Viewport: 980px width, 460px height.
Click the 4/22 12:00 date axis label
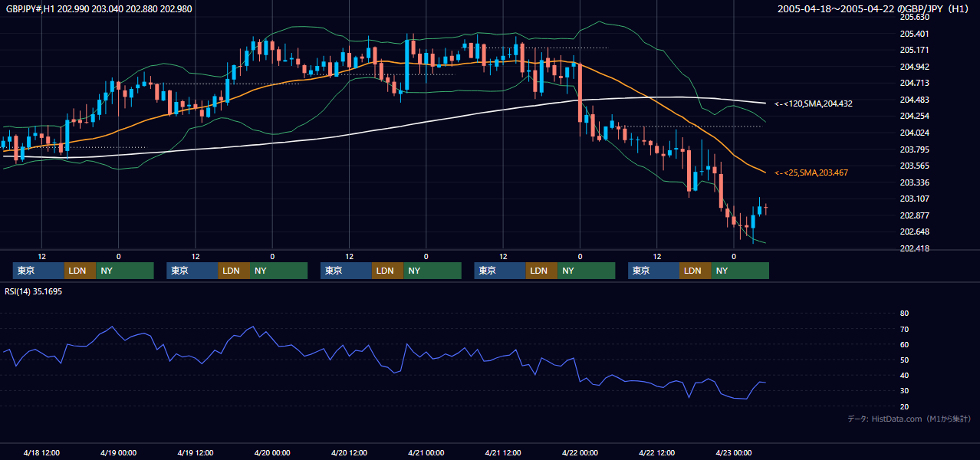point(656,452)
